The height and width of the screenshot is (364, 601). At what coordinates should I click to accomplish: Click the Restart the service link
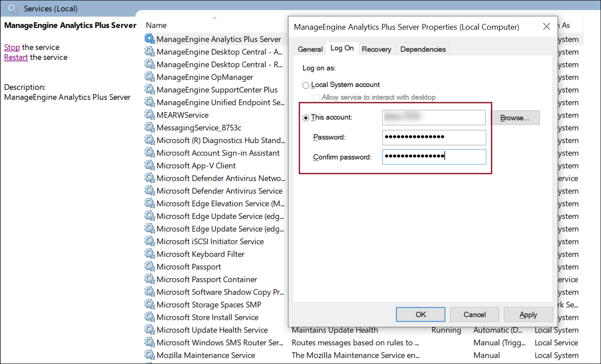[x=16, y=57]
